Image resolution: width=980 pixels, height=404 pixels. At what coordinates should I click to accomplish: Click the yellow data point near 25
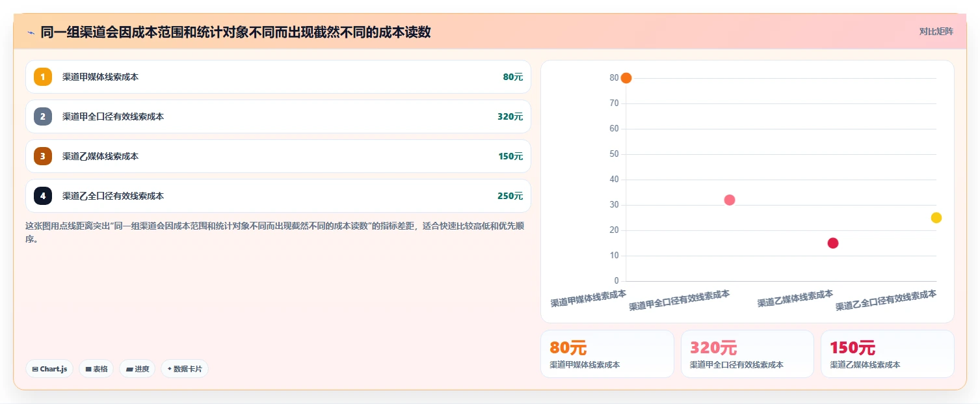click(936, 218)
